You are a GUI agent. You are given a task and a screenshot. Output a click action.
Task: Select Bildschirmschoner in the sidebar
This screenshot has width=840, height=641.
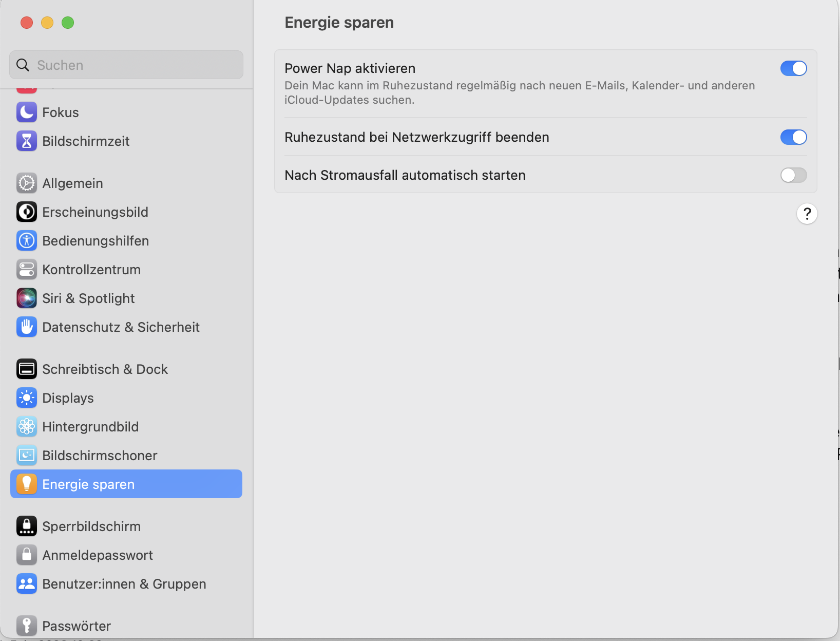pyautogui.click(x=100, y=456)
